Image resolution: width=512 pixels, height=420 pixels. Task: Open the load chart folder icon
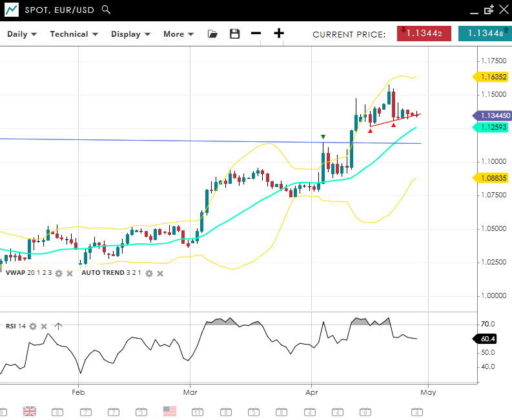[212, 34]
